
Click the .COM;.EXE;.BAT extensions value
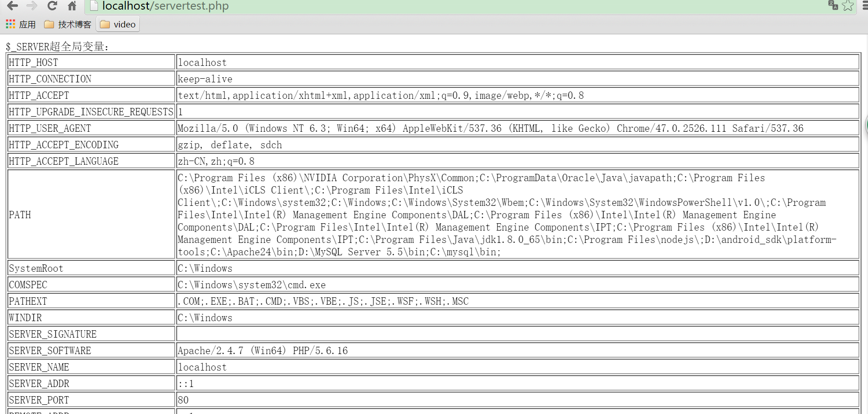[323, 301]
